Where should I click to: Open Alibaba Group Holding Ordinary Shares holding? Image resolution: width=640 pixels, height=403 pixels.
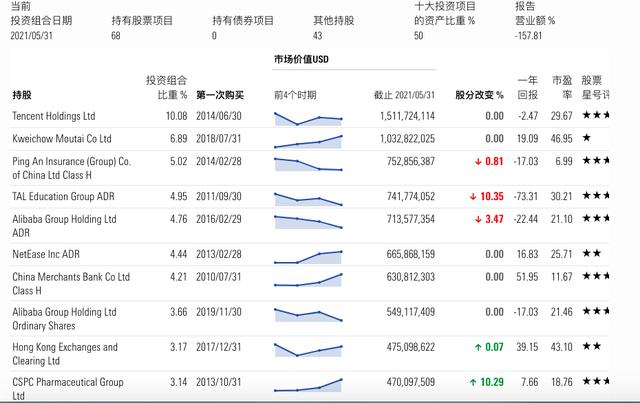click(x=64, y=319)
